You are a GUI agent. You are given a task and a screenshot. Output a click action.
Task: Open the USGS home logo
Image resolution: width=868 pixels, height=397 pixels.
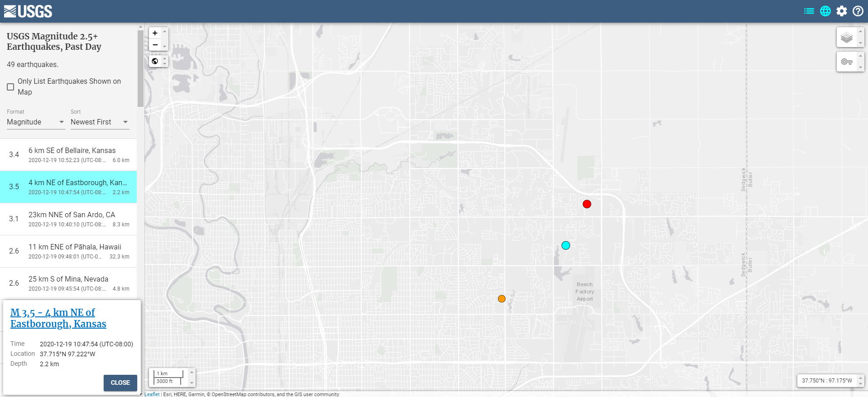coord(28,11)
